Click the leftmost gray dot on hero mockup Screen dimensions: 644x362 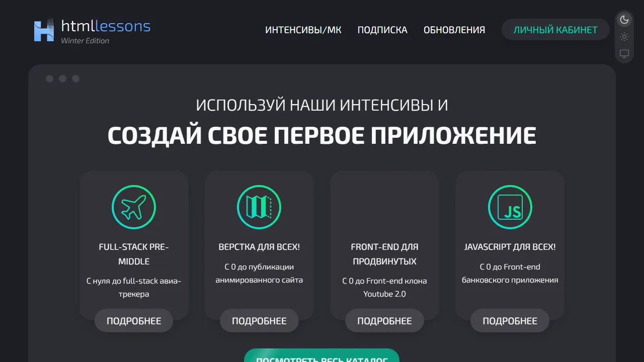pos(49,78)
